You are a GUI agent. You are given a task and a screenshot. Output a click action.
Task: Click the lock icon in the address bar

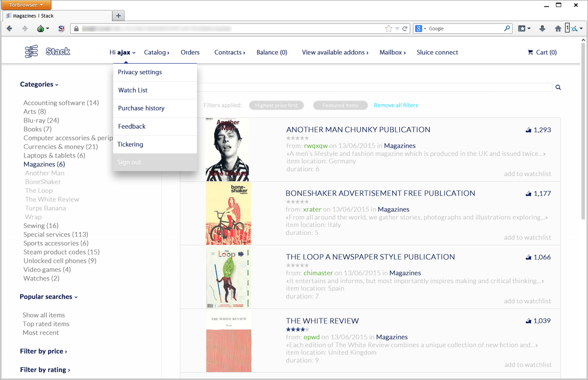pyautogui.click(x=76, y=29)
